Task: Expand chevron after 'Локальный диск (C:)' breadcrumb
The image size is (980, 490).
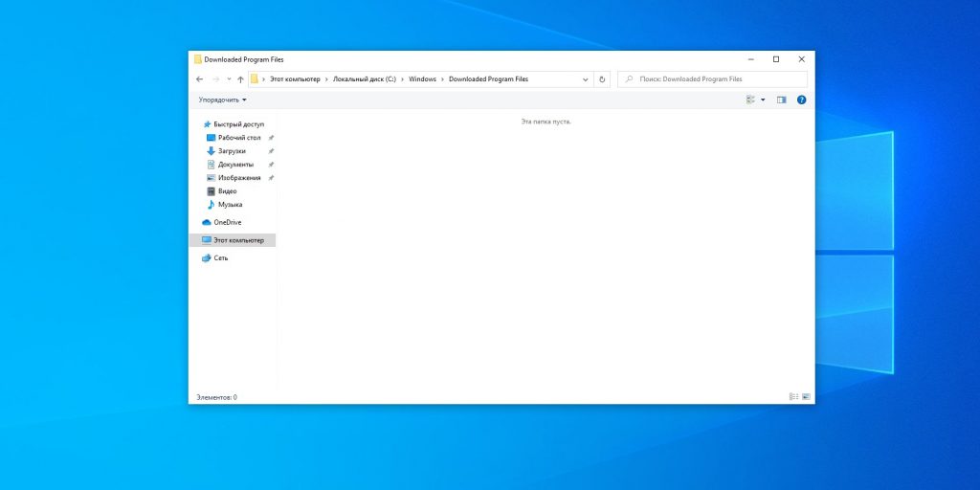Action: tap(403, 79)
